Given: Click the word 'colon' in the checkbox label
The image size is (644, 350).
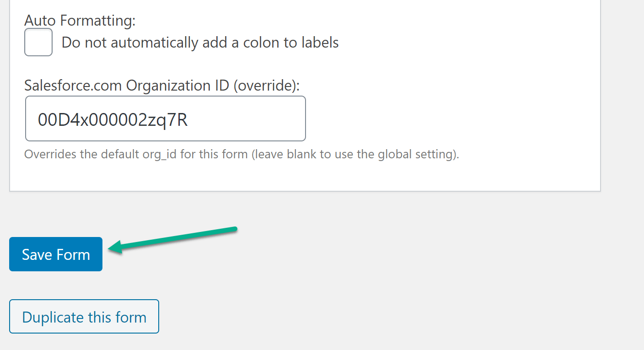Looking at the screenshot, I should (261, 43).
